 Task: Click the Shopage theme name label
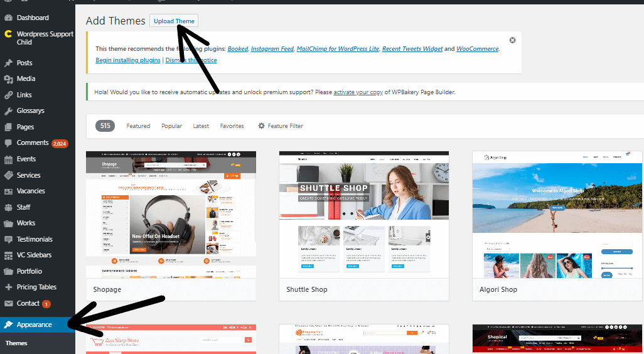point(107,289)
